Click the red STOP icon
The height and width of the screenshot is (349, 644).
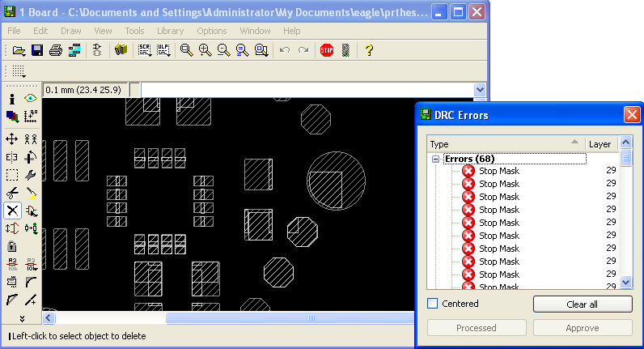tap(327, 50)
